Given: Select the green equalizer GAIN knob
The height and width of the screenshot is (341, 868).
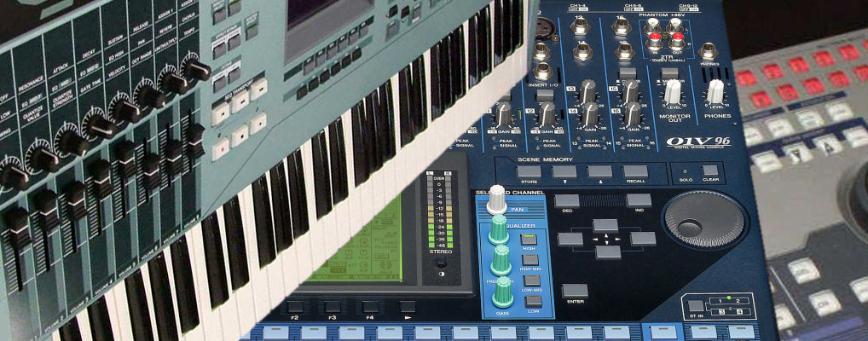Looking at the screenshot, I should pos(503,292).
